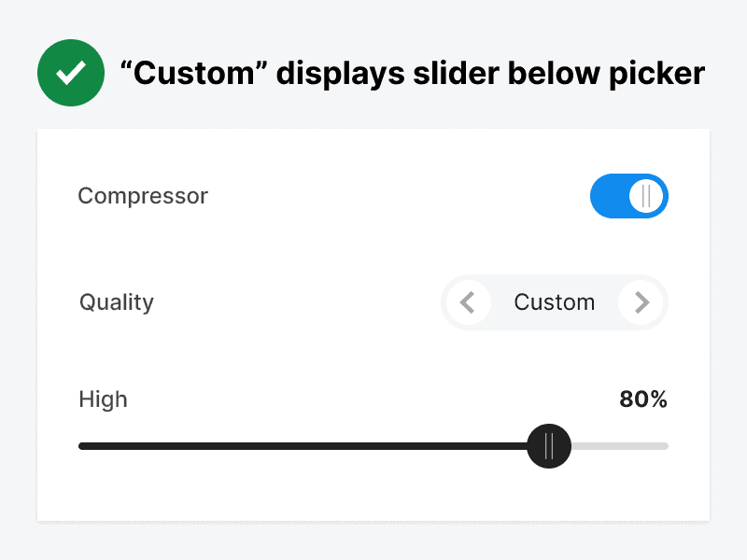747x560 pixels.
Task: Click the black slider thumb handle
Action: pos(549,446)
